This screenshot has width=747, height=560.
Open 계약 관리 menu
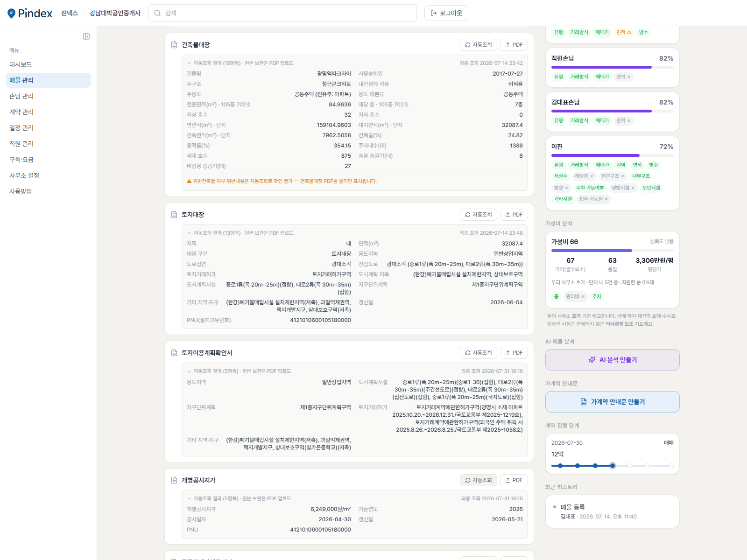(49, 112)
